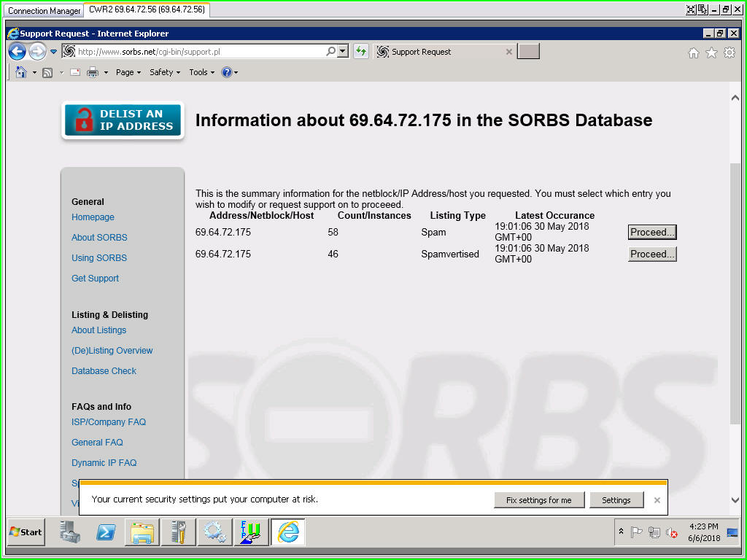
Task: Open the FTP application taskbar icon
Action: 252,532
